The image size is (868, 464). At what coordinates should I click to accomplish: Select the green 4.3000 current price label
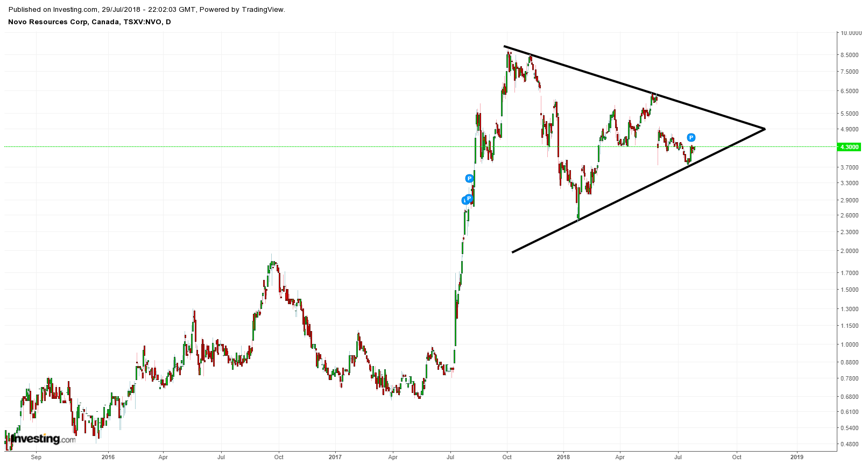point(849,147)
